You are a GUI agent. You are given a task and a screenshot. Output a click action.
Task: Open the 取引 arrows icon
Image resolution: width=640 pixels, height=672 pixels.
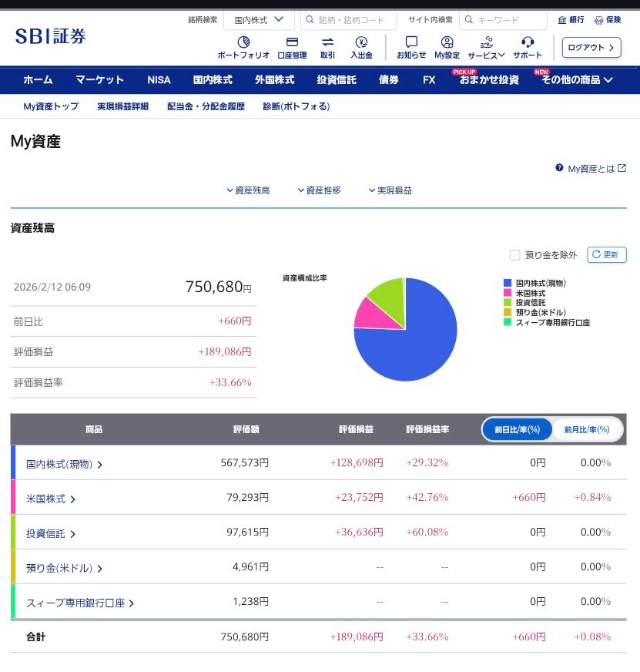[327, 42]
